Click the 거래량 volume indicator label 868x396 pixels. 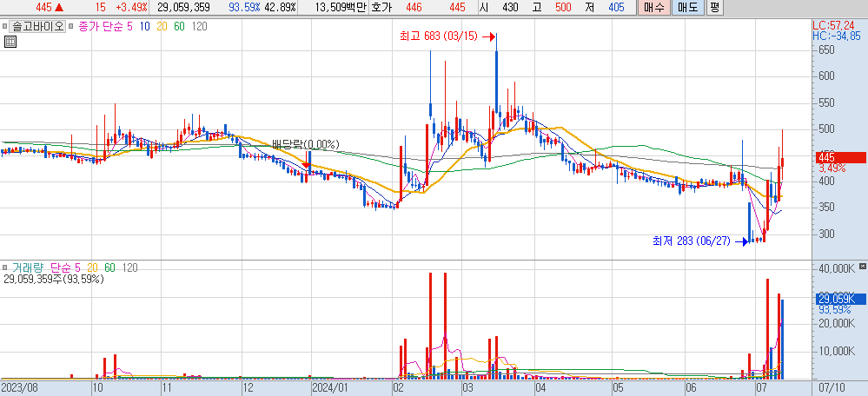[x=26, y=267]
